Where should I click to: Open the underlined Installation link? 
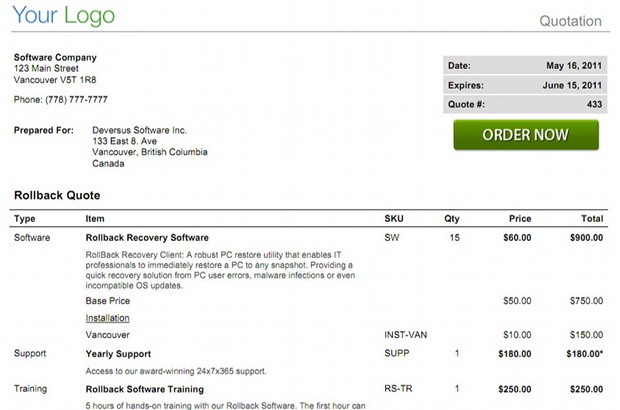(108, 317)
